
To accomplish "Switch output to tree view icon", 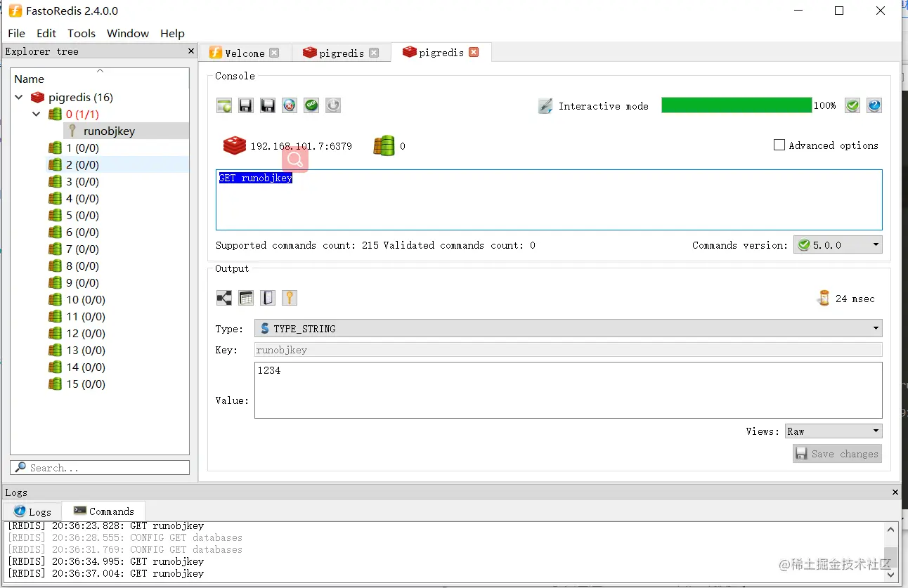I will point(224,298).
